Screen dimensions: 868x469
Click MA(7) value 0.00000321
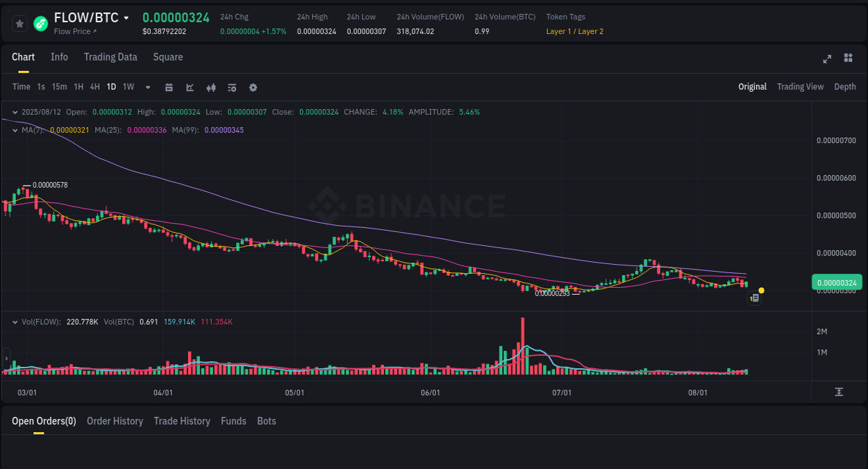coord(70,130)
